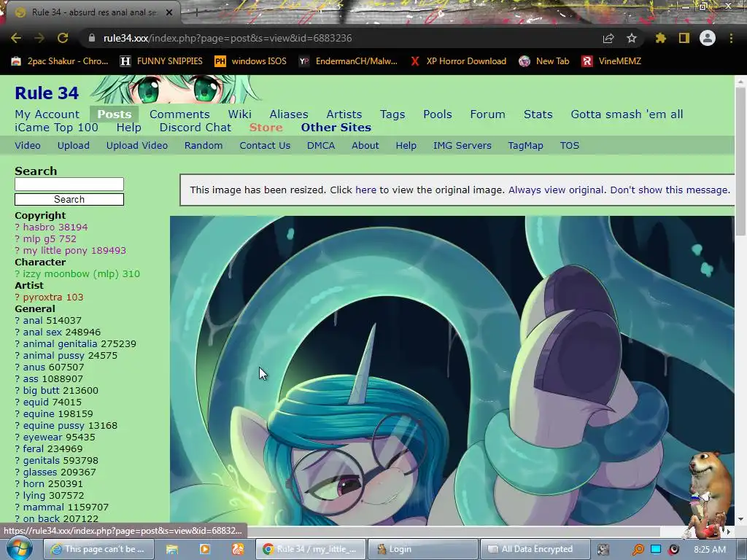The height and width of the screenshot is (560, 747).
Task: Open the XP Horror Download bookmark
Action: [x=458, y=61]
